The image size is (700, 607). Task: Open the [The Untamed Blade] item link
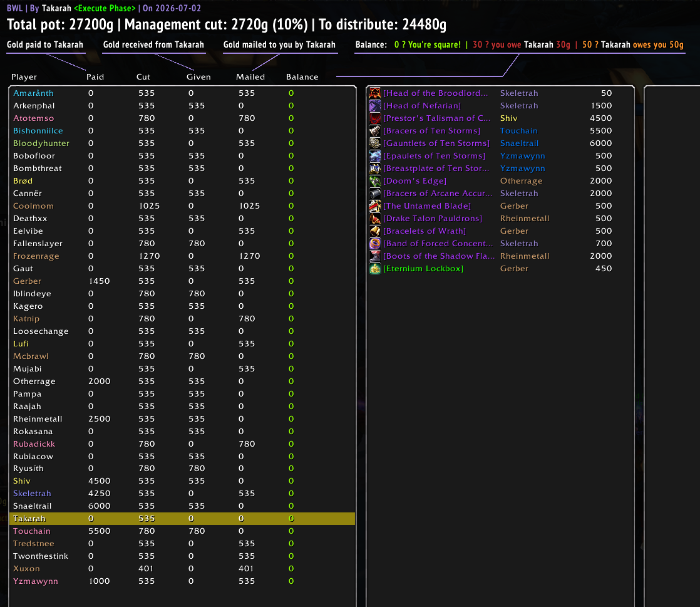pyautogui.click(x=427, y=205)
